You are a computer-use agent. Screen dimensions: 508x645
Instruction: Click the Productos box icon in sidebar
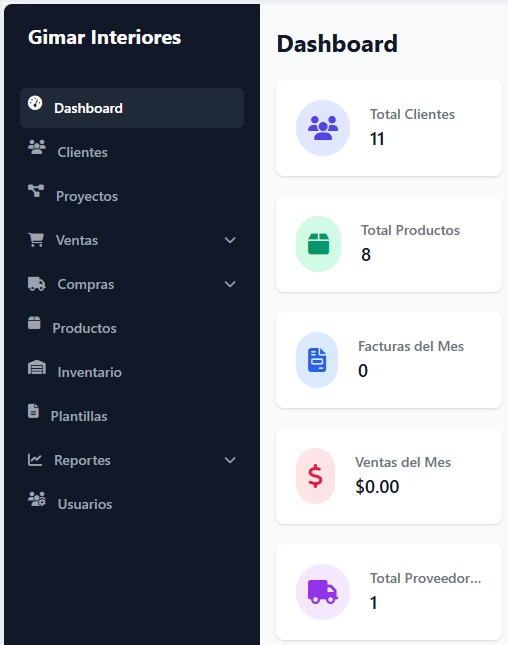[x=34, y=323]
